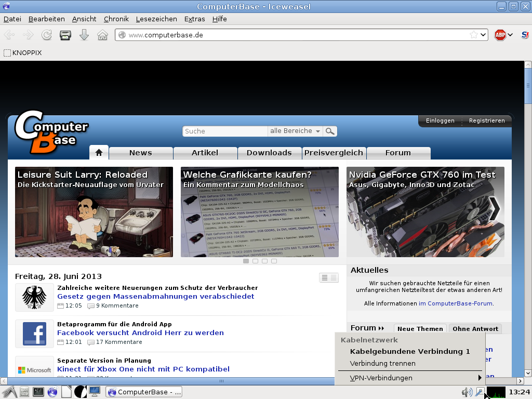Click the Facebook logo news thumbnail
Viewport: 532px width, 399px height.
[34, 334]
